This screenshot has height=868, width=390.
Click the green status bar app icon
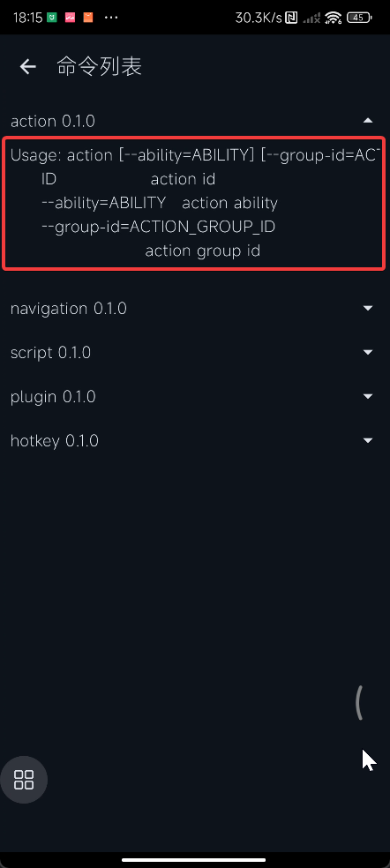click(52, 17)
